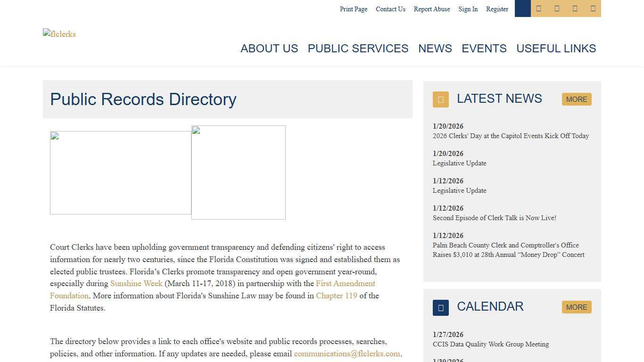Click MORE next to Calendar
The image size is (644, 362).
pos(577,307)
